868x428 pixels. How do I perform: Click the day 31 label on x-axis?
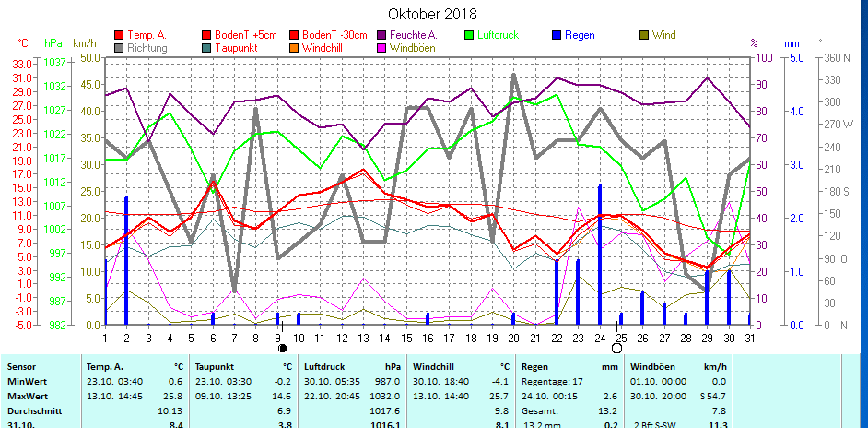click(749, 337)
